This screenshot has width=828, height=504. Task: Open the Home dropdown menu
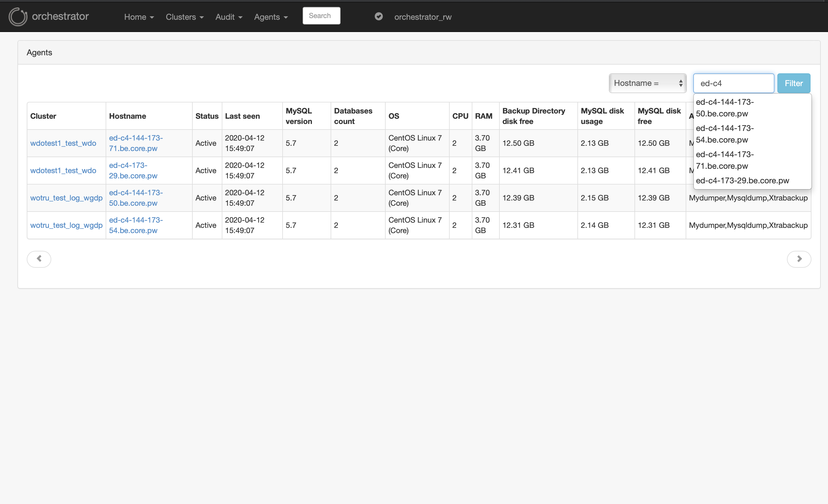click(x=139, y=17)
